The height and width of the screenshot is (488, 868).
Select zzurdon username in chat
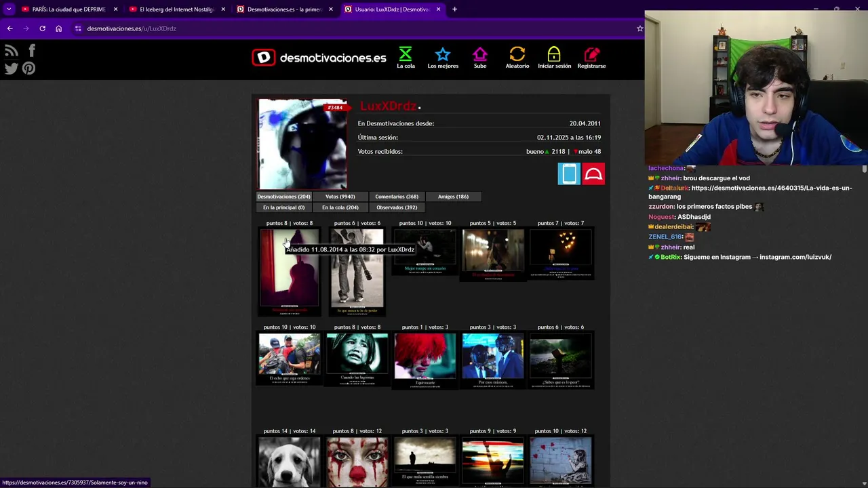tap(660, 207)
